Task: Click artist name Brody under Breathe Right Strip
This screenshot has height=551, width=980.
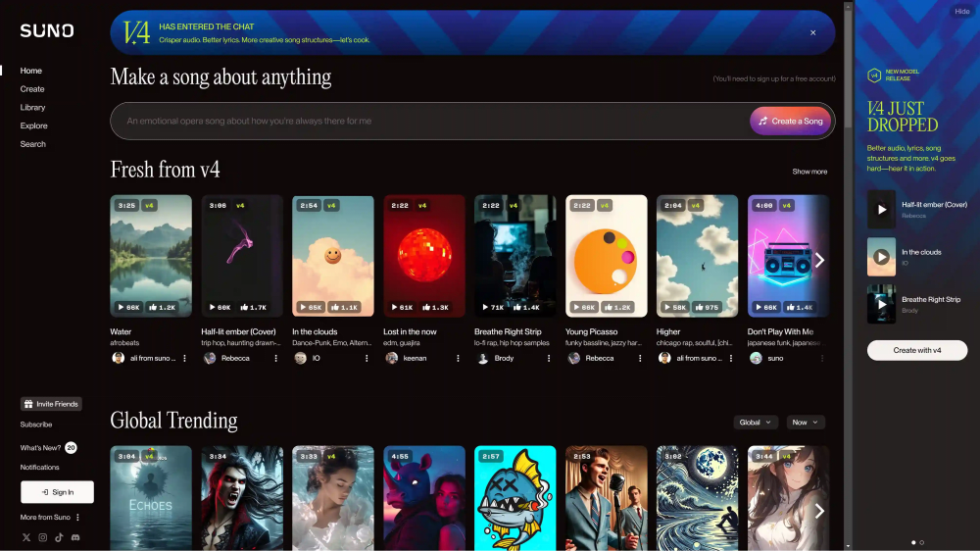Action: click(504, 359)
